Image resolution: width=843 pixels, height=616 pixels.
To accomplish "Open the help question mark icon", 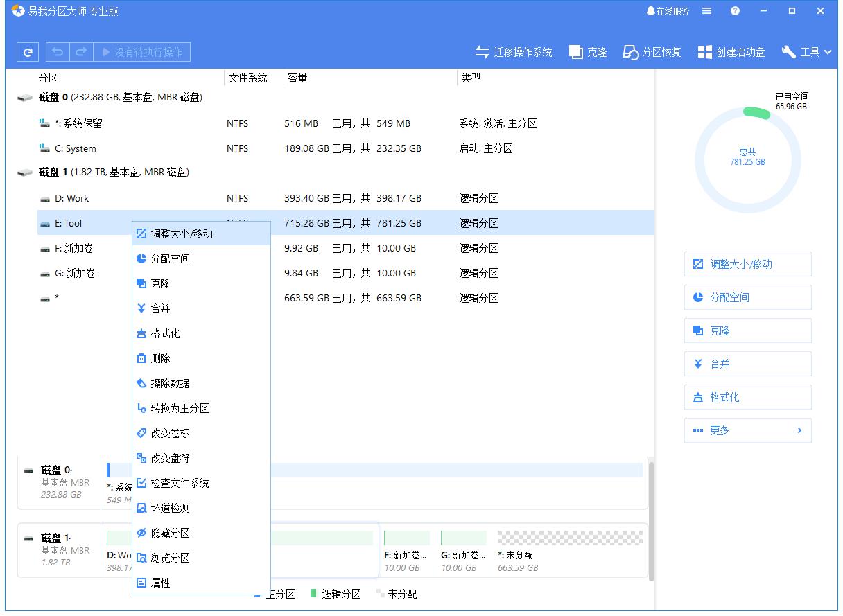I will pyautogui.click(x=735, y=10).
